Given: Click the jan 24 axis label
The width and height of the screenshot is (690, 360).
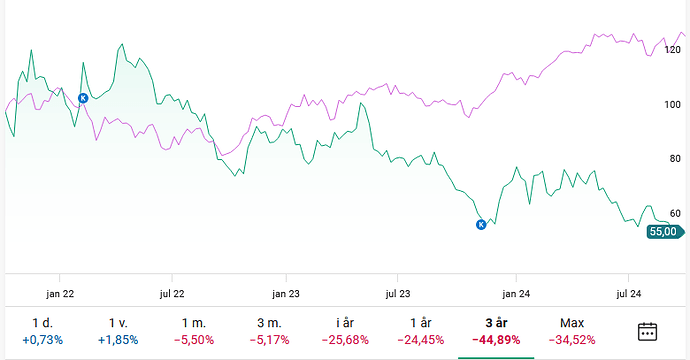Looking at the screenshot, I should 516,294.
